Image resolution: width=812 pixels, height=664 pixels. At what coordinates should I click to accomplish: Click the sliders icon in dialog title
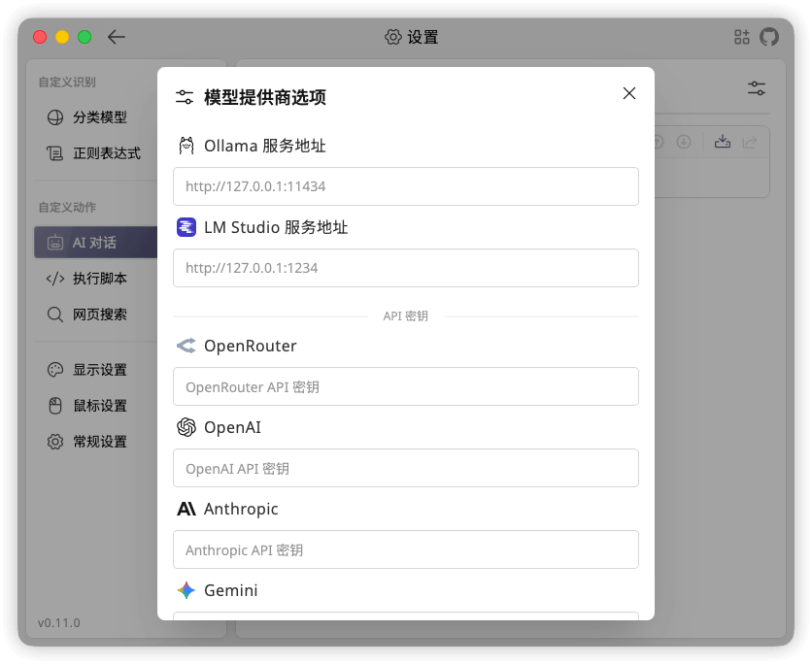click(x=185, y=97)
